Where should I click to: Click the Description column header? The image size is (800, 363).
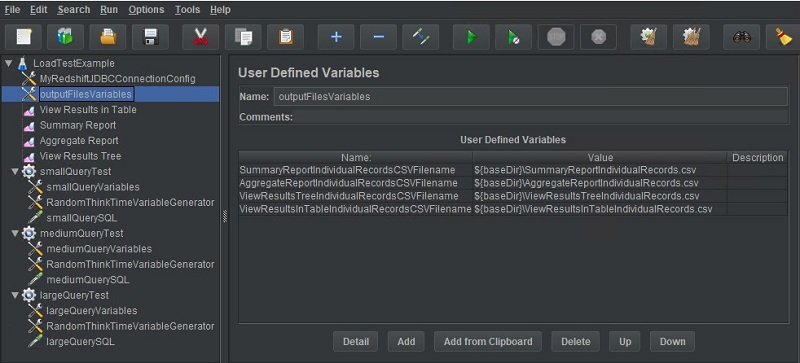[758, 157]
